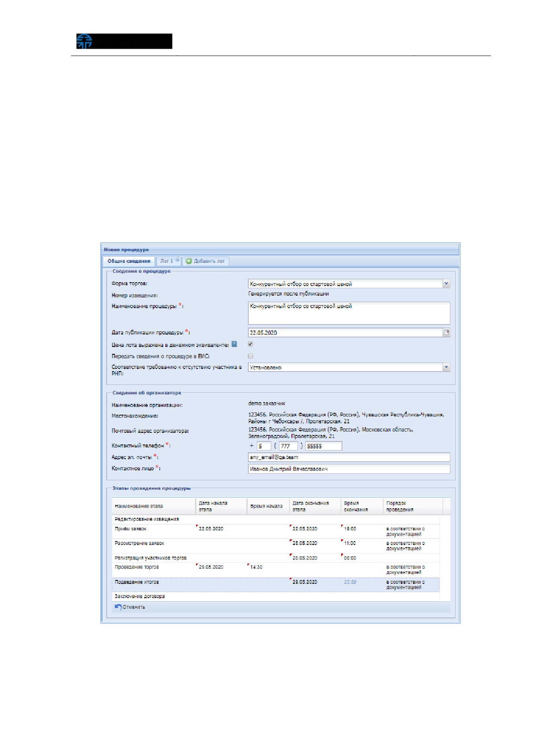Click the Дата начала этапа column header
This screenshot has height=756, width=535.
point(221,506)
